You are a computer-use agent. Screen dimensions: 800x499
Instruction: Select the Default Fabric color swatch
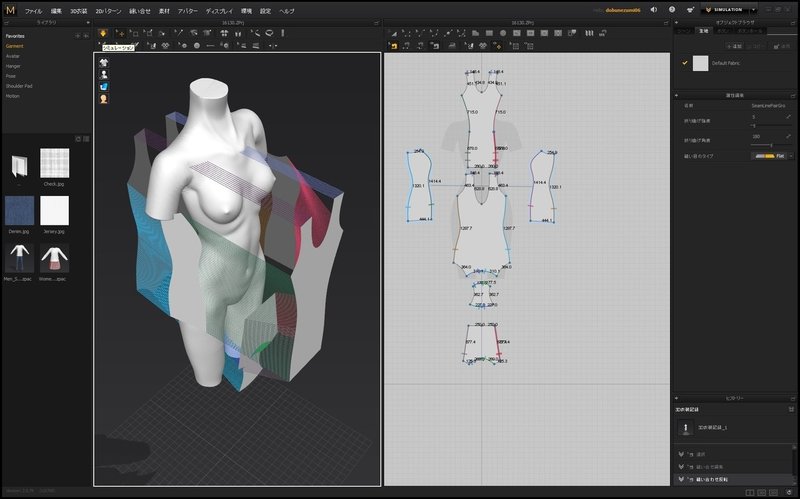700,63
